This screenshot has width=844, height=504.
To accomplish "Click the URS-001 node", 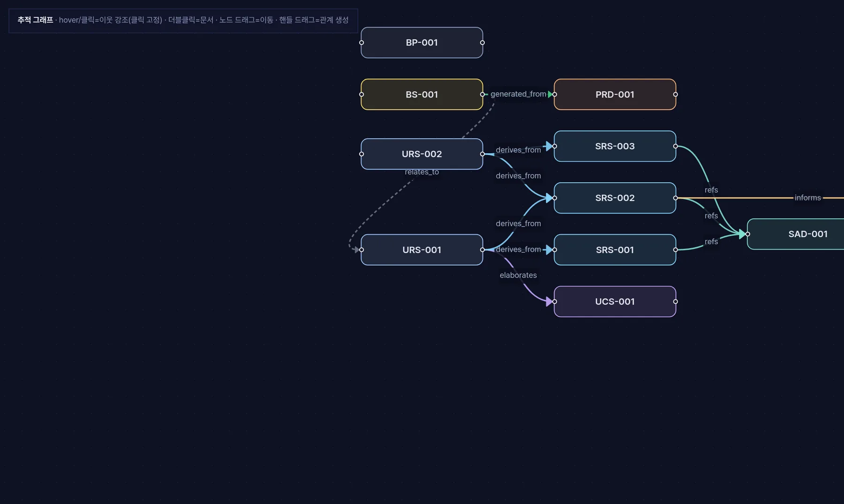I will click(422, 250).
